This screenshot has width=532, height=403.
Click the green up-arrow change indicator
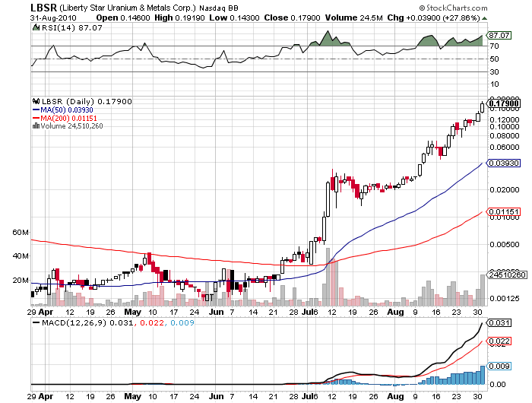[485, 18]
